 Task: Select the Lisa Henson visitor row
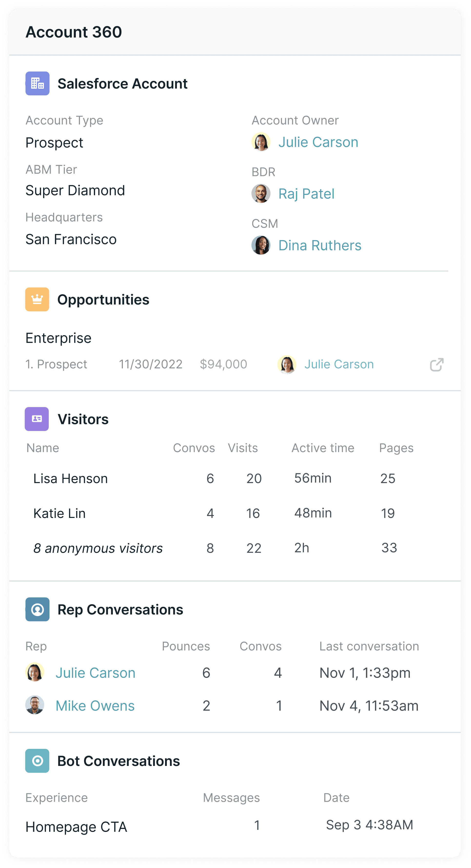coord(235,478)
